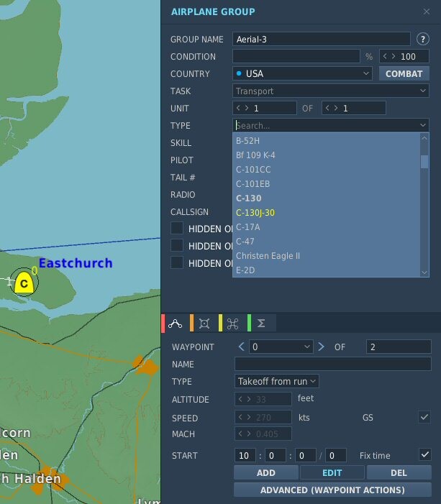Choose C-101CC in the list
Image resolution: width=441 pixels, height=504 pixels.
click(326, 170)
